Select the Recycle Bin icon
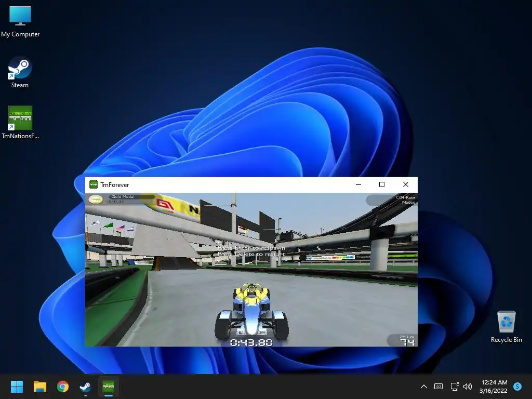 click(506, 326)
